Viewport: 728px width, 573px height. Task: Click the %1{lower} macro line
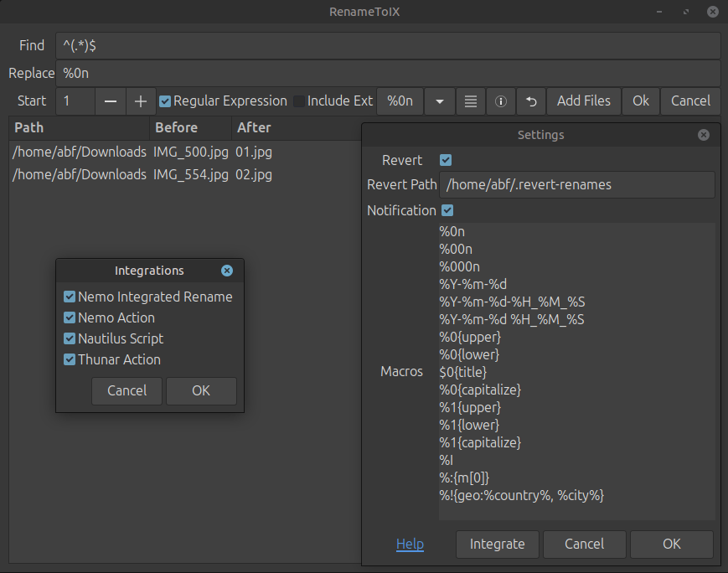[469, 425]
